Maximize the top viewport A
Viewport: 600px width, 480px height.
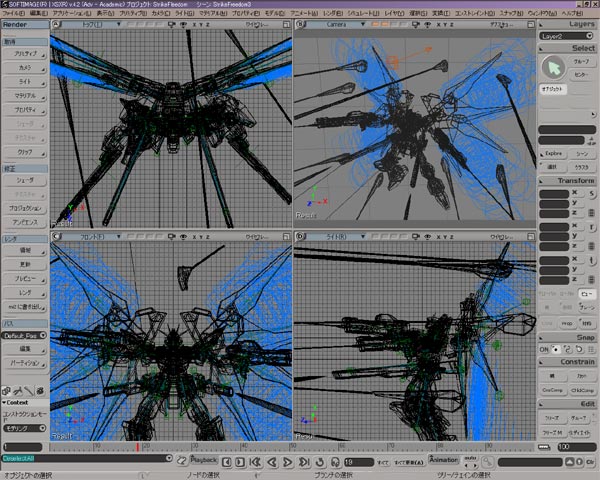point(286,24)
